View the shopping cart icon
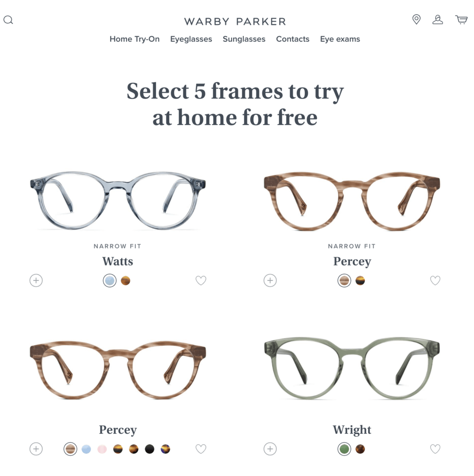This screenshot has height=476, width=474. (461, 20)
